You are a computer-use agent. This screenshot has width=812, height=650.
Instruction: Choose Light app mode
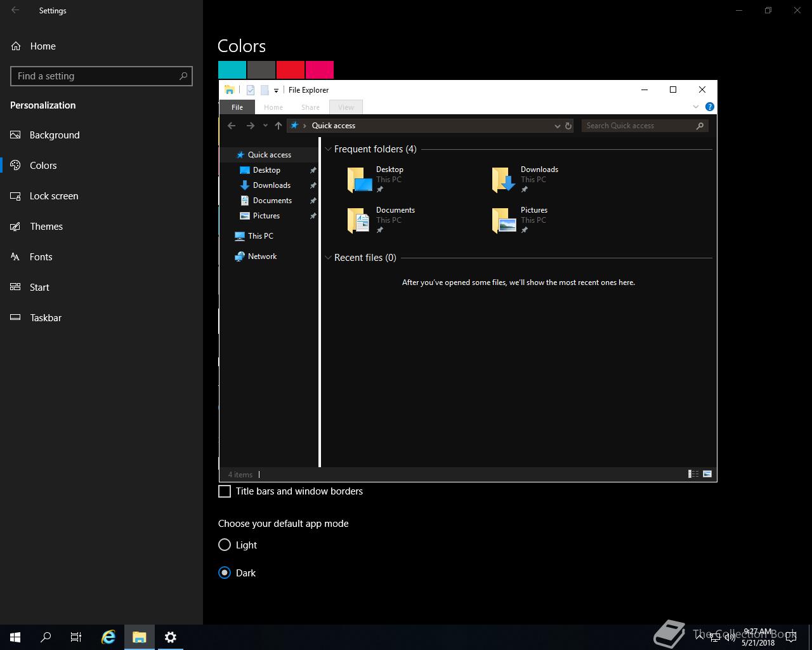[225, 545]
